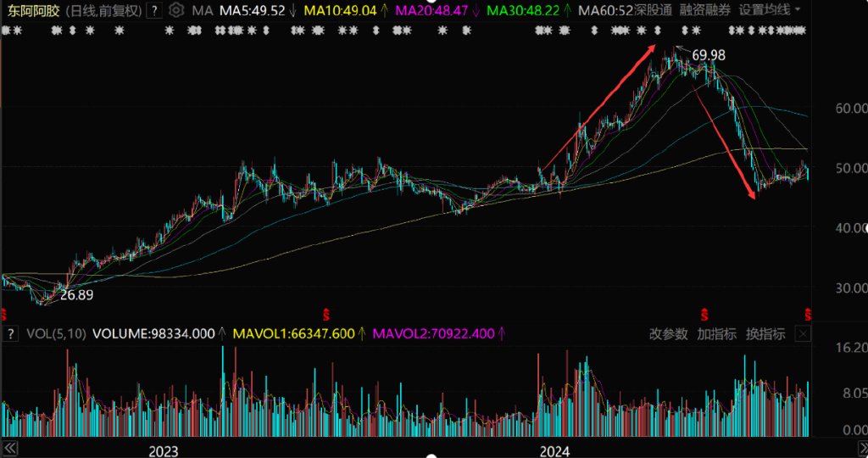The width and height of the screenshot is (868, 458).
Task: Open the 深股通 tag
Action: [x=653, y=10]
